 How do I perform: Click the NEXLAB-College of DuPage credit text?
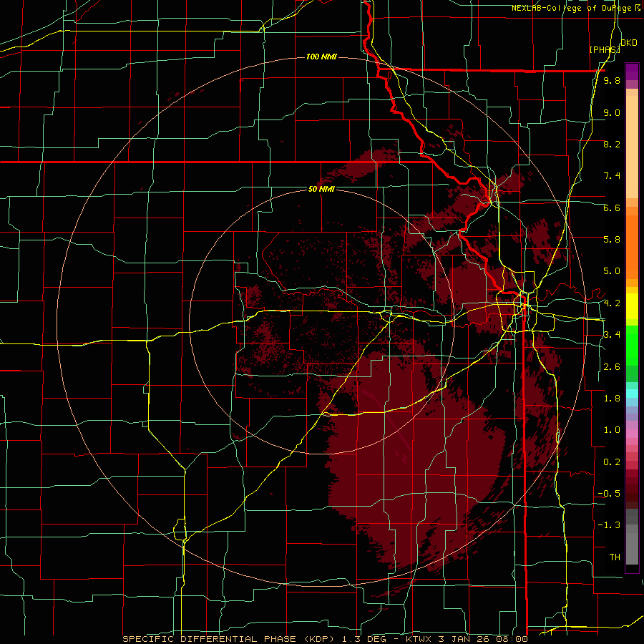pos(572,8)
